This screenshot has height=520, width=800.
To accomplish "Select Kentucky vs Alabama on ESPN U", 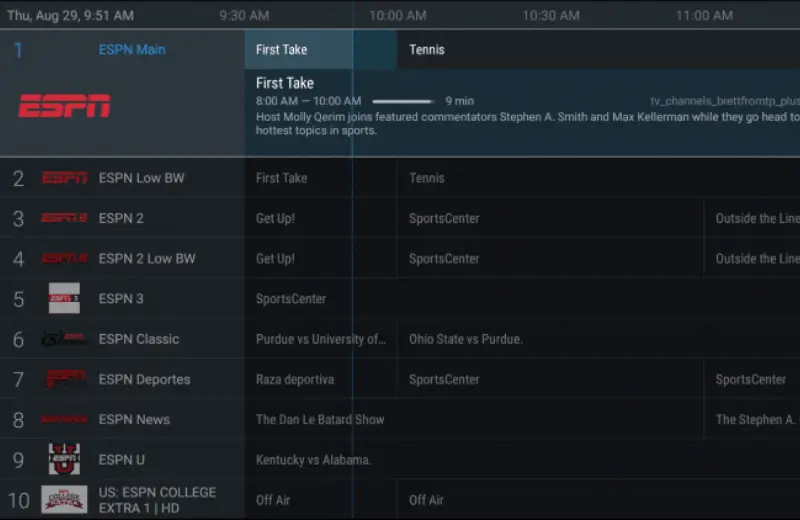I will [314, 459].
